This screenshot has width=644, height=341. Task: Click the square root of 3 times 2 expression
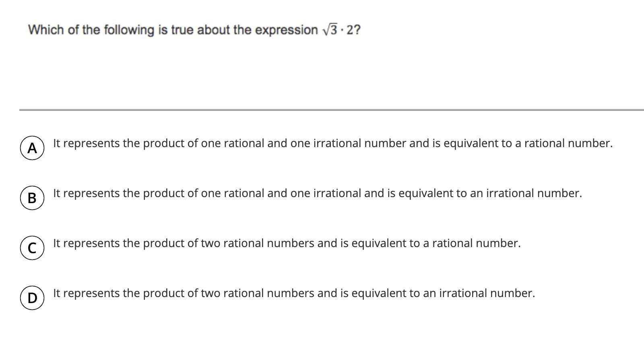[341, 30]
